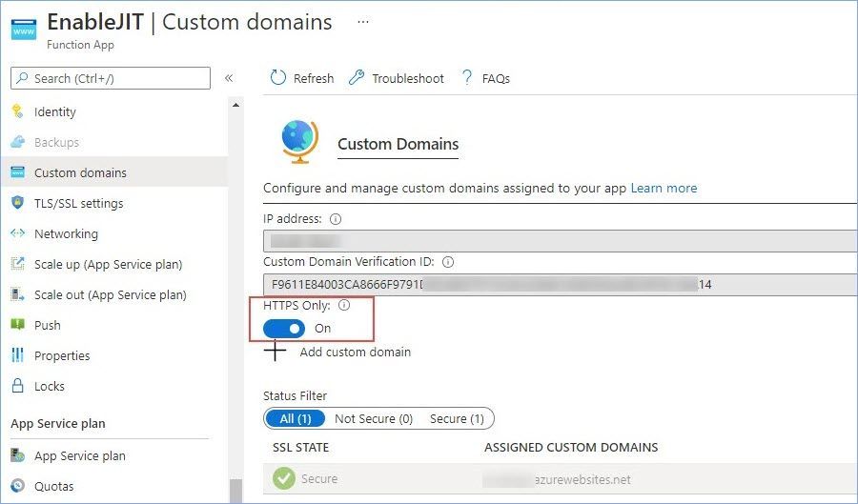Click the Custom domains sidebar icon
Image resolution: width=858 pixels, height=504 pixels.
click(17, 172)
